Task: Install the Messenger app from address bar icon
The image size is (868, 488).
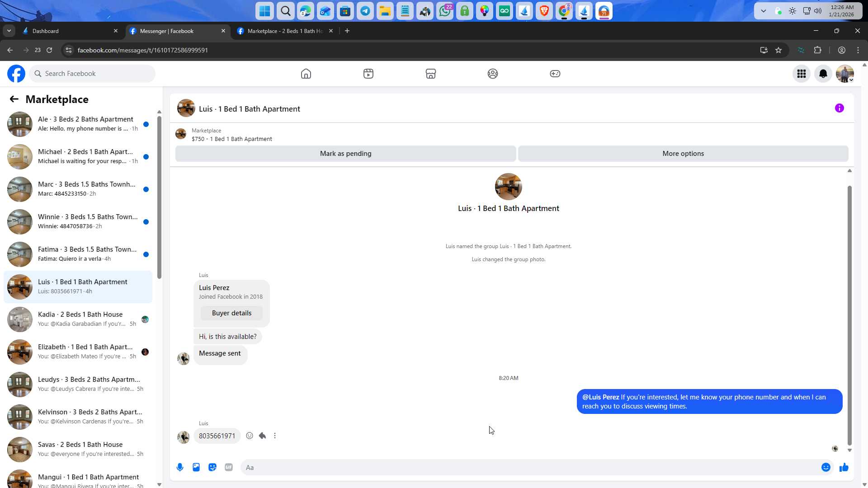Action: (x=764, y=50)
